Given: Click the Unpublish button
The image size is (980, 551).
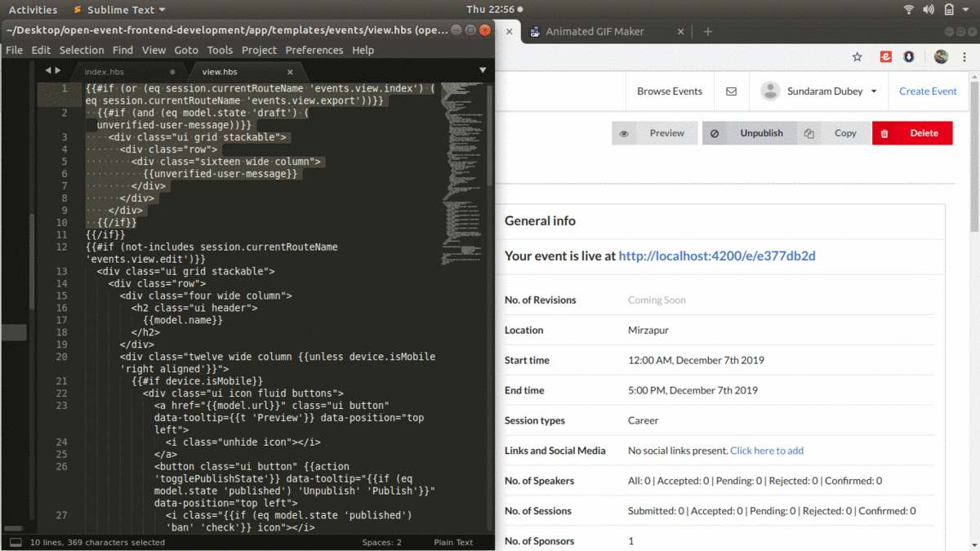Looking at the screenshot, I should pyautogui.click(x=749, y=133).
